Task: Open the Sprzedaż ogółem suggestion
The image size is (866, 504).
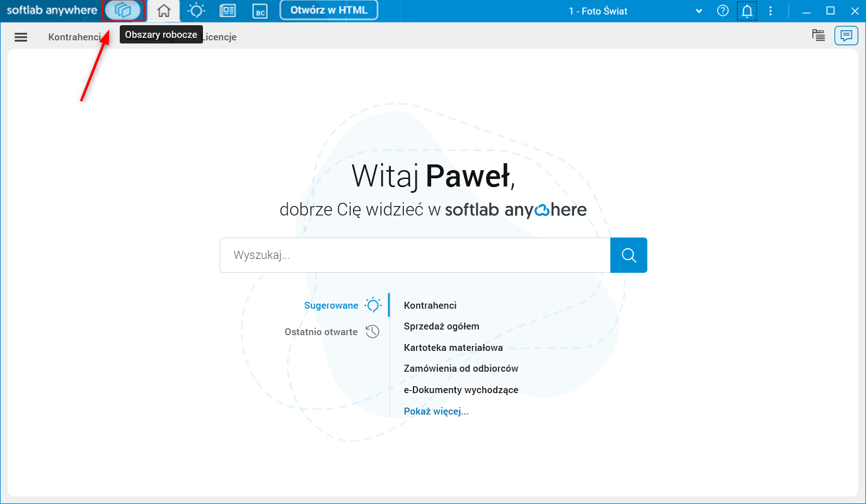Action: (441, 326)
